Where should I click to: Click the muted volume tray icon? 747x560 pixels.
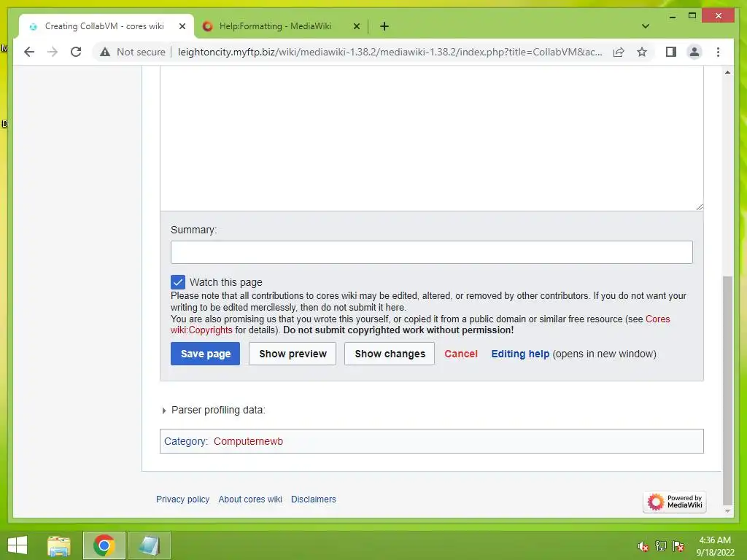click(643, 546)
